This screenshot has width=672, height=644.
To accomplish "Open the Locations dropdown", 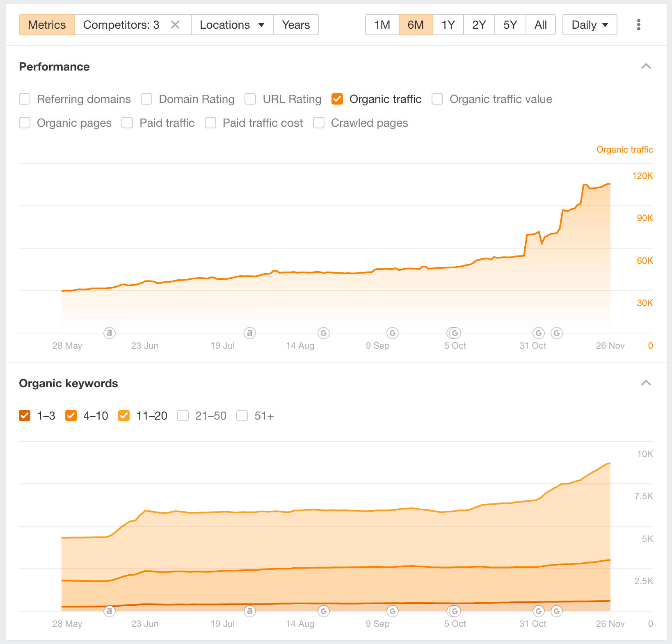I will [x=232, y=25].
